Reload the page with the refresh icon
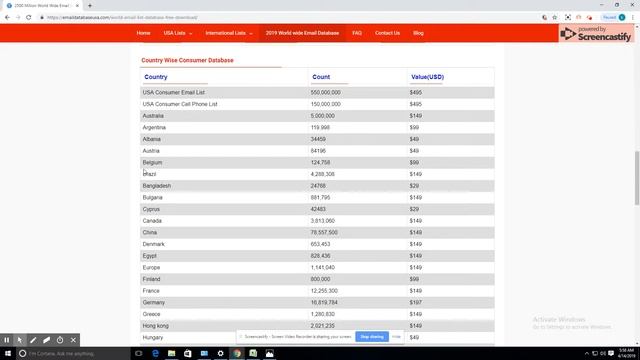The height and width of the screenshot is (360, 640). [x=29, y=18]
